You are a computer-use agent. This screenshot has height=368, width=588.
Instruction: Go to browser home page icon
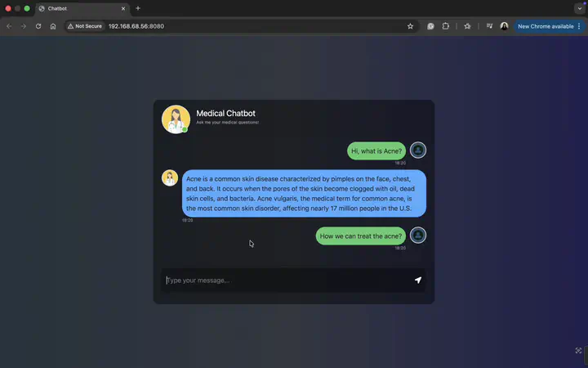coord(53,26)
